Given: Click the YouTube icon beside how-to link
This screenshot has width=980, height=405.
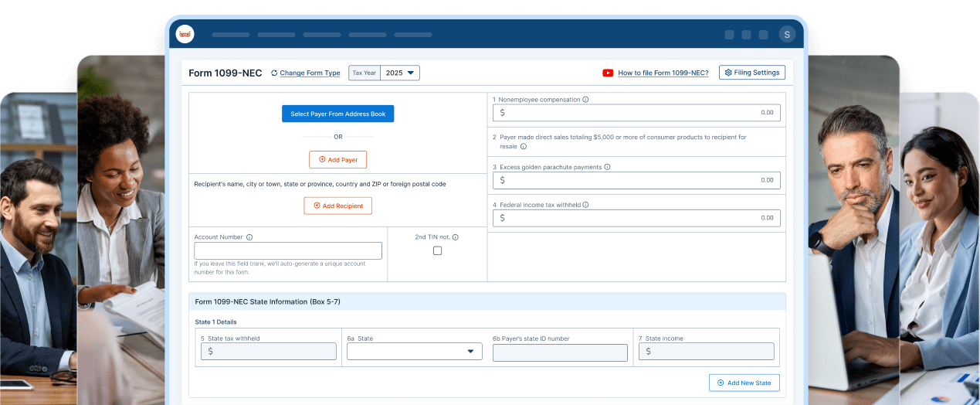Looking at the screenshot, I should click(x=608, y=73).
